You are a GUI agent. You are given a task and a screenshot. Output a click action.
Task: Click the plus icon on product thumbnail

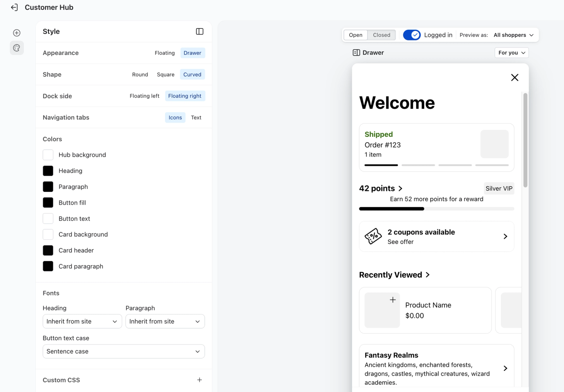tap(393, 300)
